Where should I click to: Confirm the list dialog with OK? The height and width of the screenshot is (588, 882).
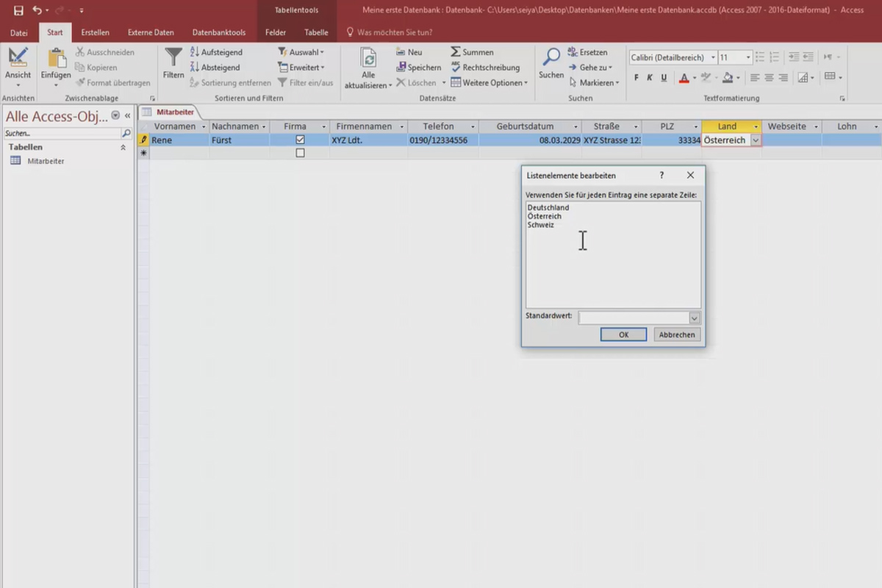tap(623, 334)
